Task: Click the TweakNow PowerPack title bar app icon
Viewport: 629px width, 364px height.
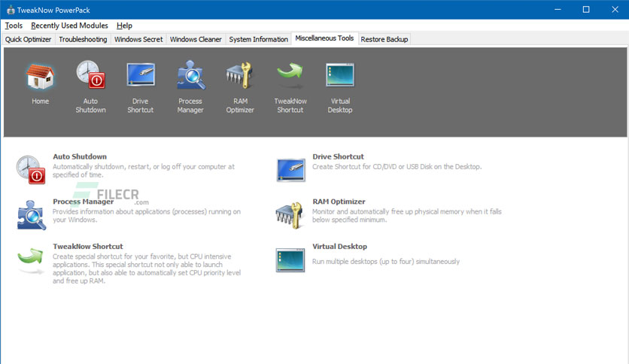Action: coord(11,10)
